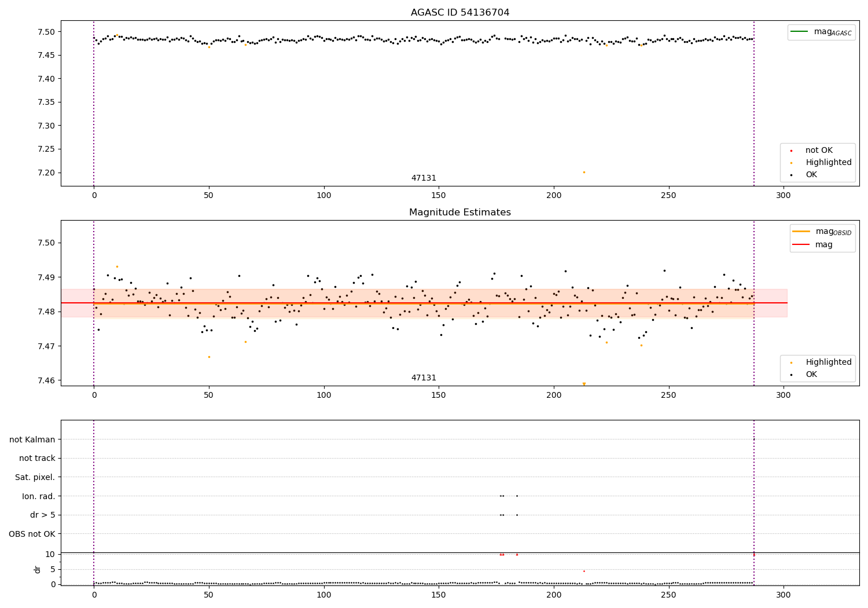
Task: Click the orange outlier point near 7.20 in top plot
Action: 584,172
